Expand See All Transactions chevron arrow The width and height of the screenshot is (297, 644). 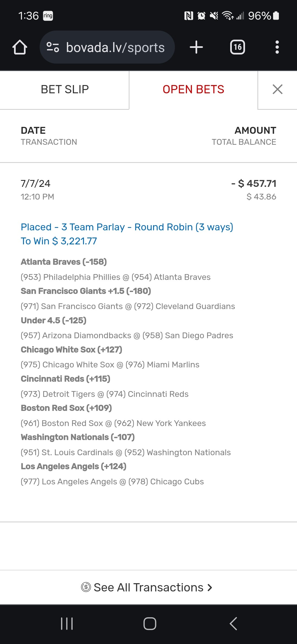pyautogui.click(x=210, y=587)
